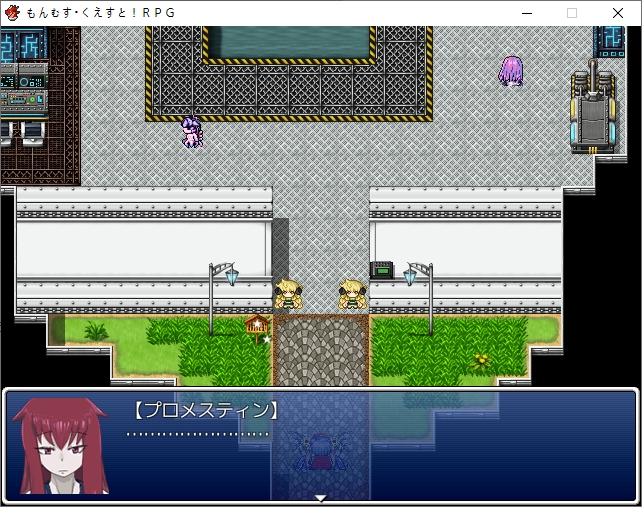642x507 pixels.
Task: Click the green-screen wall terminal
Action: 382,270
